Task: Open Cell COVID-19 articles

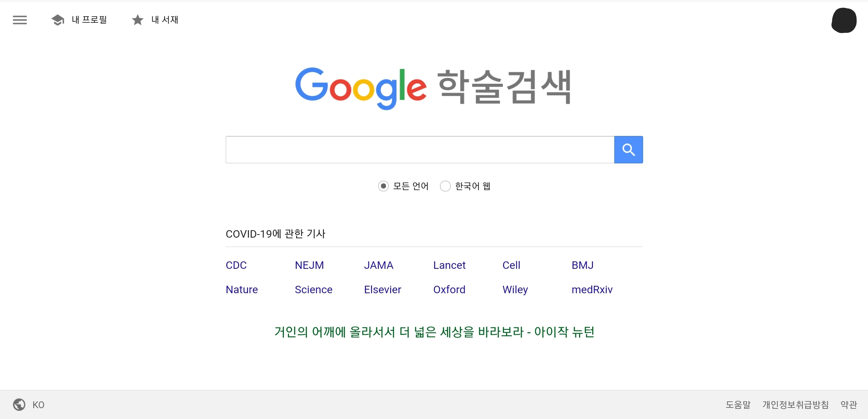Action: click(x=511, y=265)
